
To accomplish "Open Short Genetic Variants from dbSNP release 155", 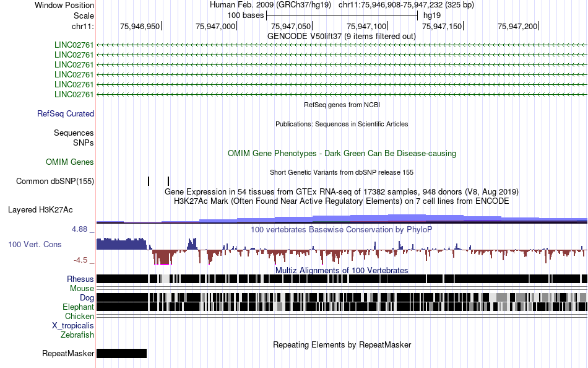I will pos(342,172).
